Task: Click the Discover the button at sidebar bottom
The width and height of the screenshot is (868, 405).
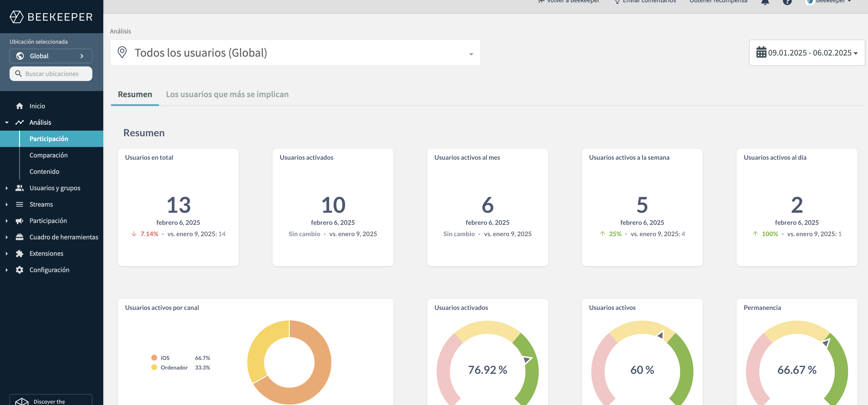Action: click(51, 400)
